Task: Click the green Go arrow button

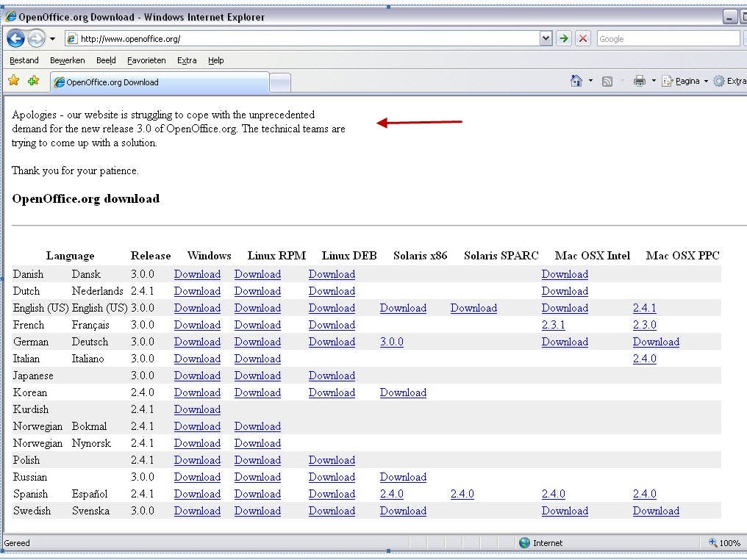Action: (564, 38)
